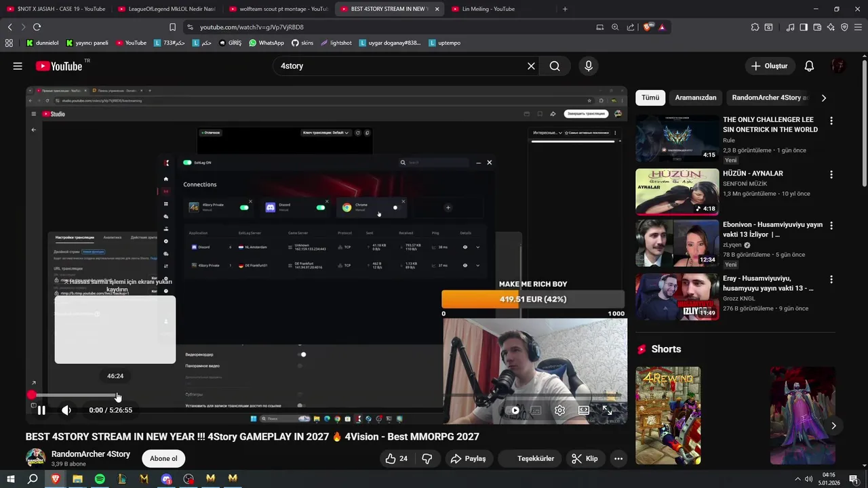Show more filter chips with the arrow
The width and height of the screenshot is (868, 488).
(x=824, y=98)
